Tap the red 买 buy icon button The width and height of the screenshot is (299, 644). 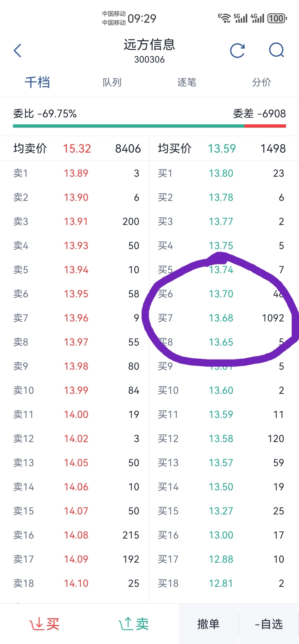44,624
